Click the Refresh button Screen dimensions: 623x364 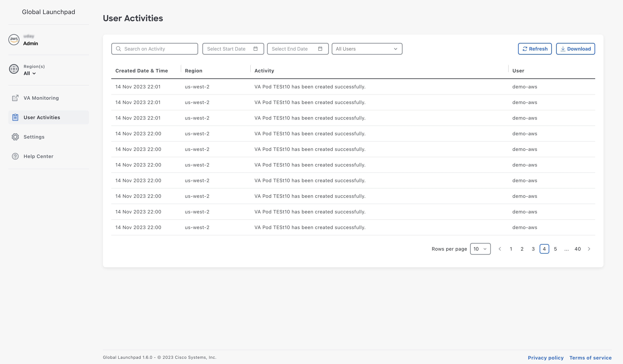coord(535,49)
